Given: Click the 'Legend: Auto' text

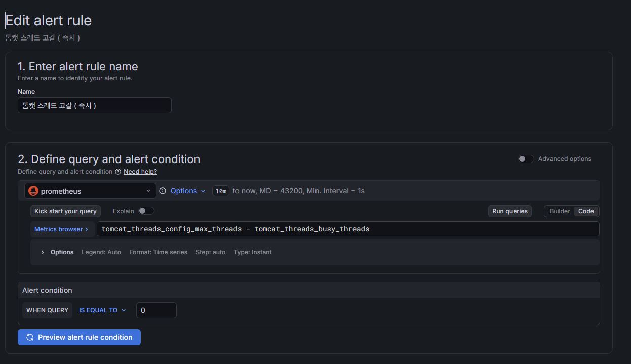Looking at the screenshot, I should click(x=101, y=252).
